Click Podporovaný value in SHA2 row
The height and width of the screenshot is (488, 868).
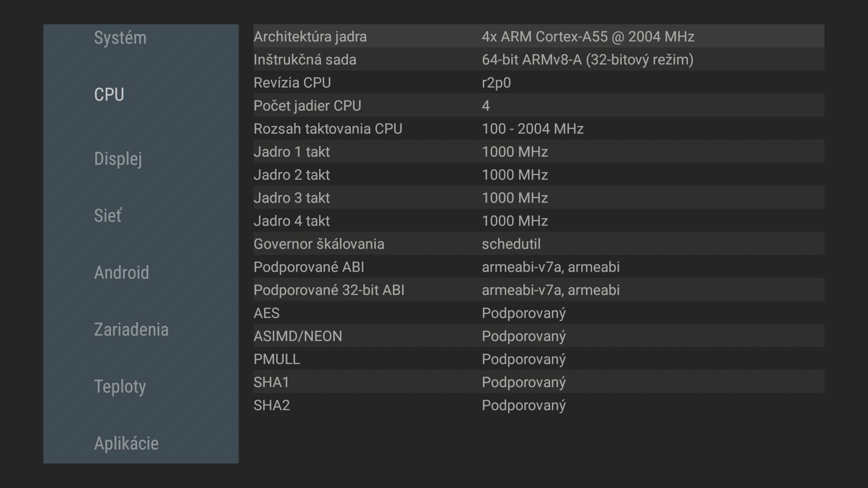[x=524, y=406]
